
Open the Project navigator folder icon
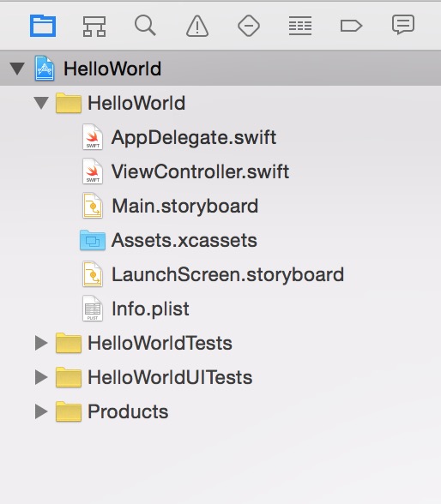click(x=43, y=26)
